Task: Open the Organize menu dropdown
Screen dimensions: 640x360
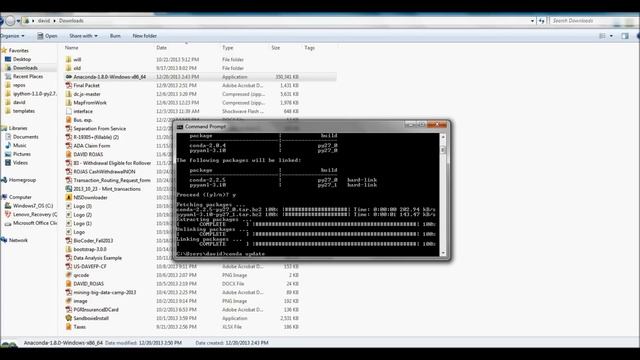Action: [x=12, y=36]
